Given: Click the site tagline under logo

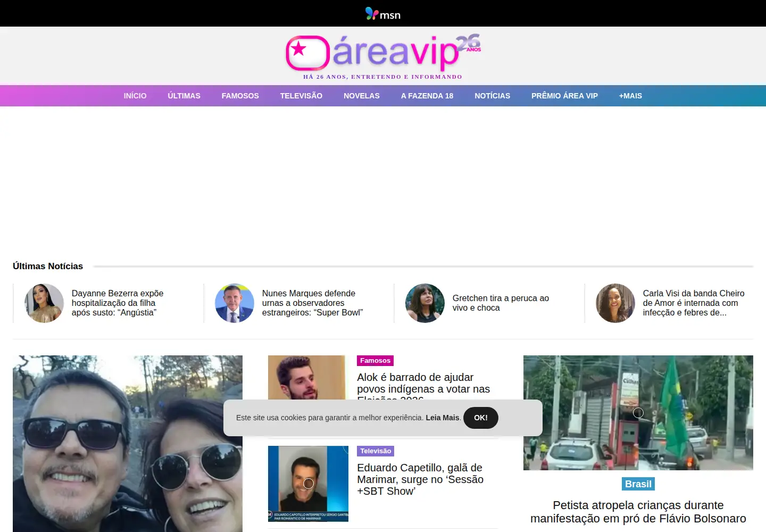Looking at the screenshot, I should point(383,77).
